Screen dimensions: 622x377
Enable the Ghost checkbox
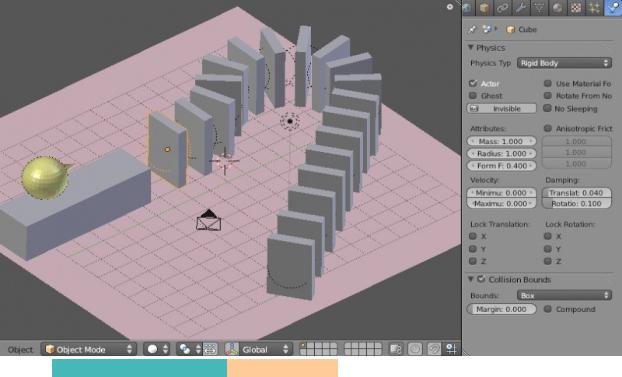pyautogui.click(x=472, y=96)
